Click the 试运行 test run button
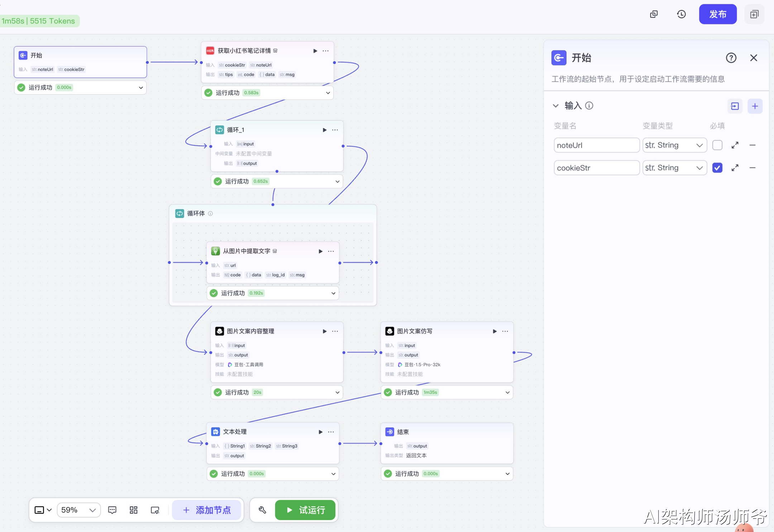 pos(305,510)
